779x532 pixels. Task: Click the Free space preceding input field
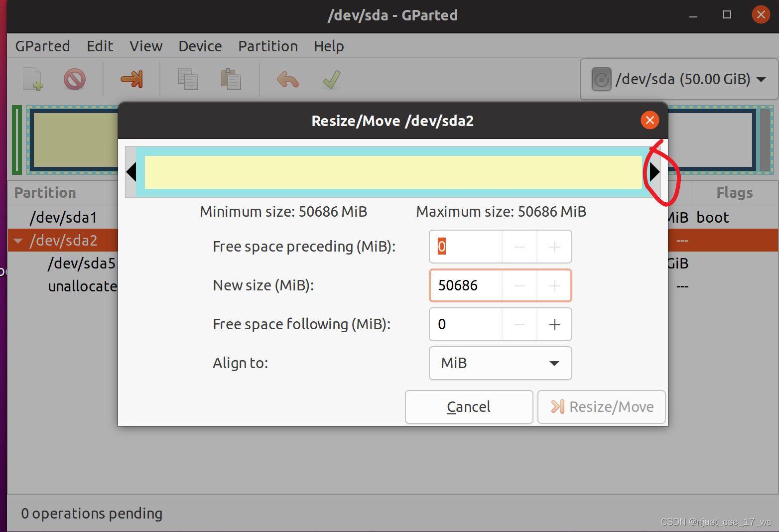click(x=466, y=247)
